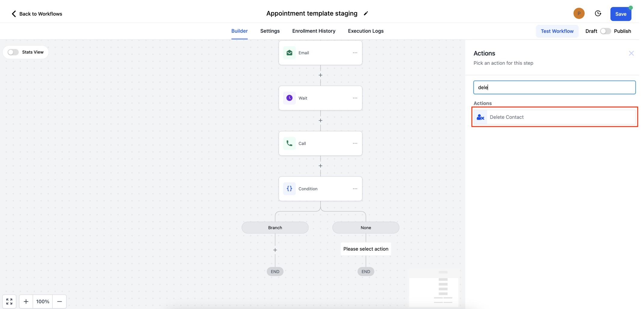Image resolution: width=644 pixels, height=309 pixels.
Task: Open the Call step options menu
Action: click(355, 143)
